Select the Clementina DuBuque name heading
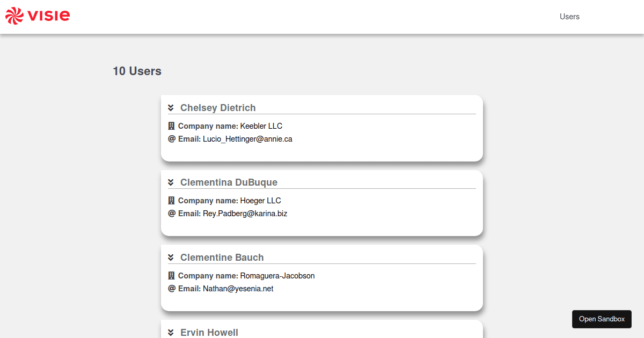This screenshot has height=338, width=644. tap(229, 182)
